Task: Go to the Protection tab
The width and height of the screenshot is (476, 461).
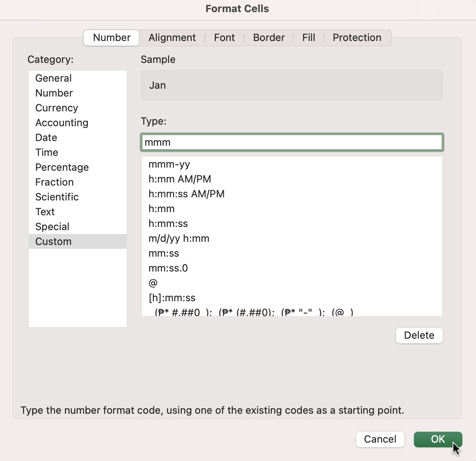Action: [357, 38]
